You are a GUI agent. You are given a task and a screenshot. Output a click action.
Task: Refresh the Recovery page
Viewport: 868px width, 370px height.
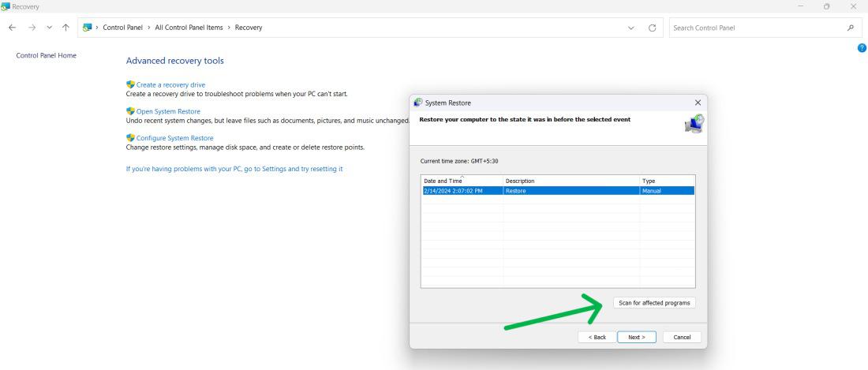coord(652,28)
